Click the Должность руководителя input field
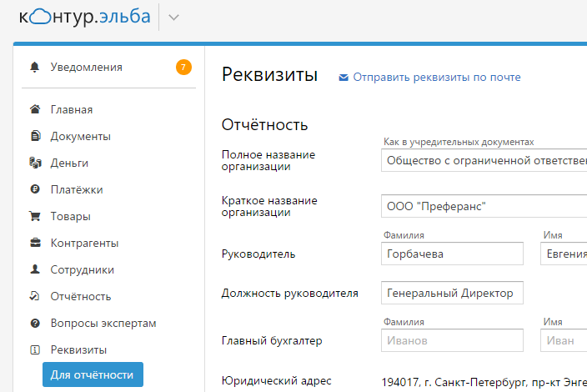587x392 pixels. pyautogui.click(x=452, y=293)
